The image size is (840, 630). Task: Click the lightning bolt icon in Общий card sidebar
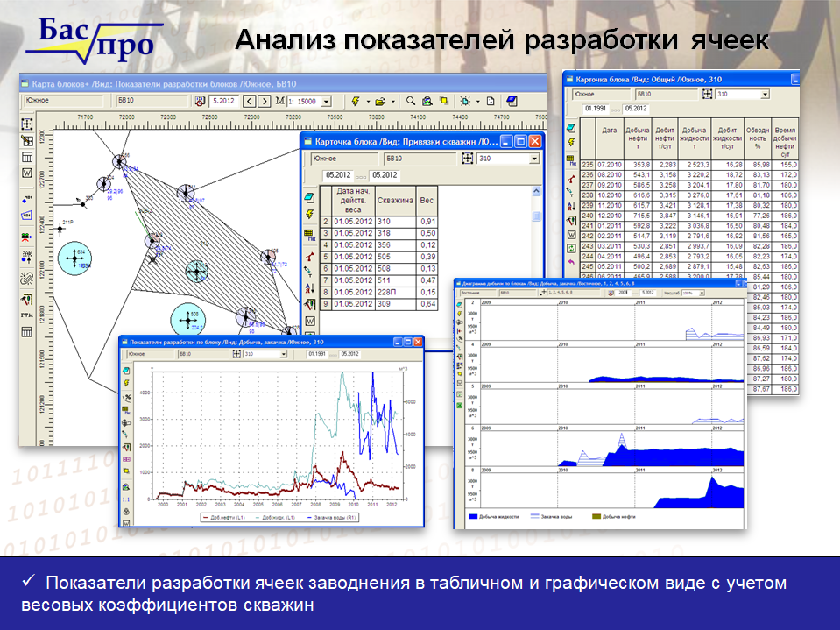[571, 142]
